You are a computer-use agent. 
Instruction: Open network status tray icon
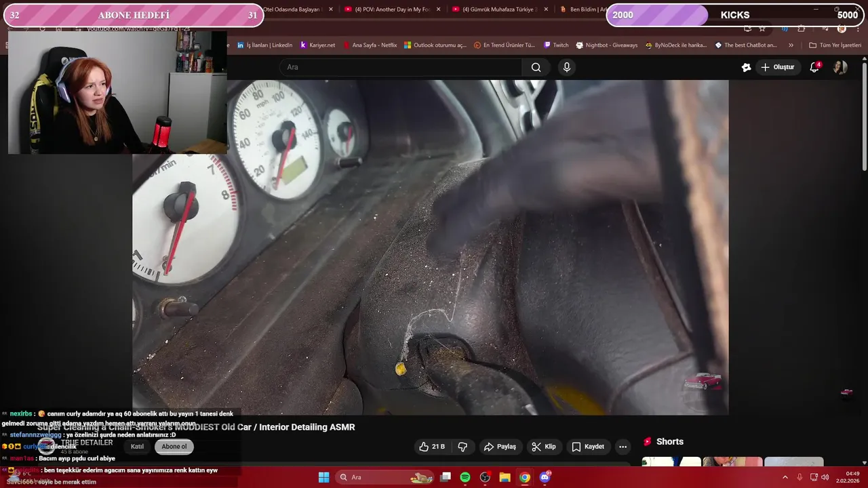pyautogui.click(x=814, y=477)
